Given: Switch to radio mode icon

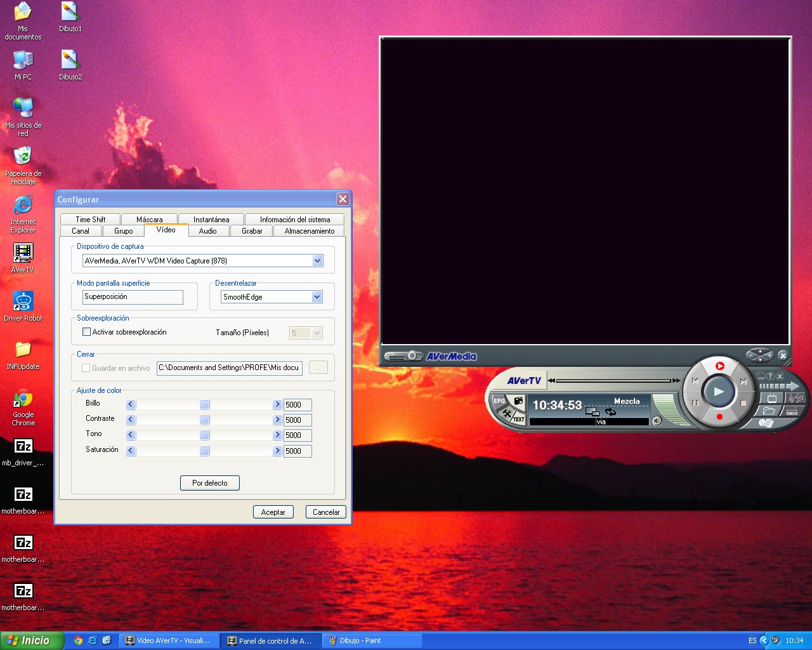Looking at the screenshot, I should pyautogui.click(x=793, y=411).
